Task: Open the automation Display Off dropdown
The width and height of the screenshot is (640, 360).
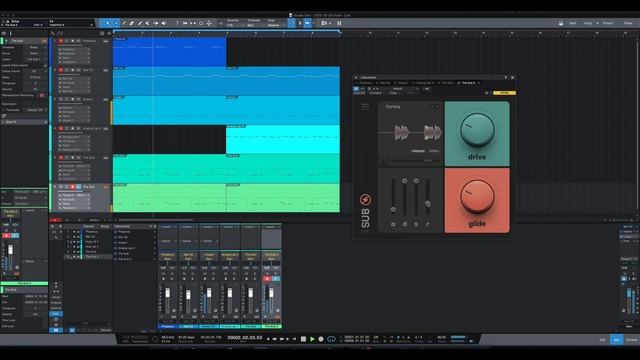Action: [35, 110]
